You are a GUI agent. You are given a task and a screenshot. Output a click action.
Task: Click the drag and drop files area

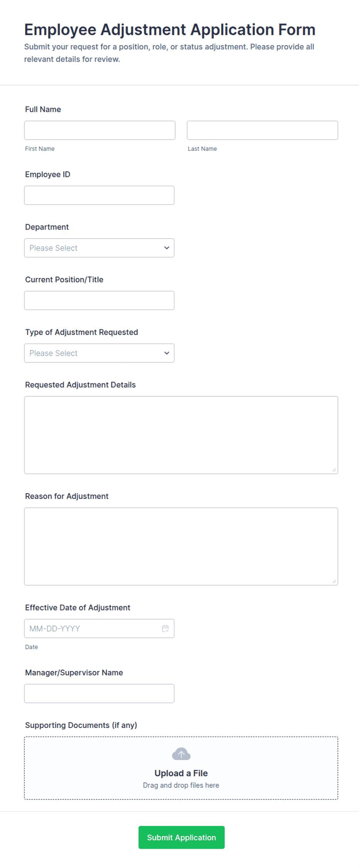pos(181,768)
